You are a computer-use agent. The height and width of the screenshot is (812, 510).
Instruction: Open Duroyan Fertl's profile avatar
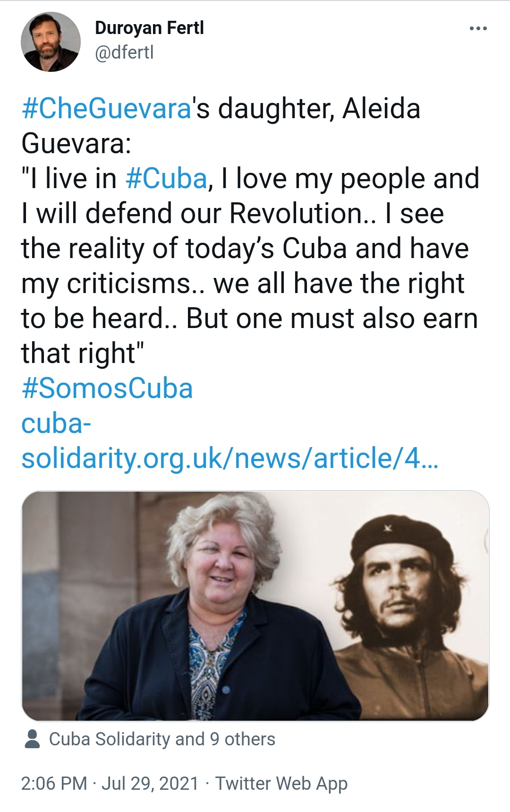[51, 42]
